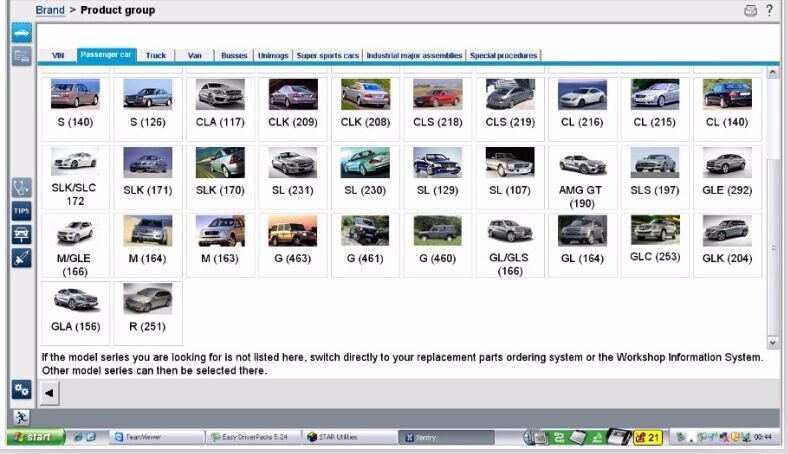Open the Super sports cars tab

click(x=327, y=56)
